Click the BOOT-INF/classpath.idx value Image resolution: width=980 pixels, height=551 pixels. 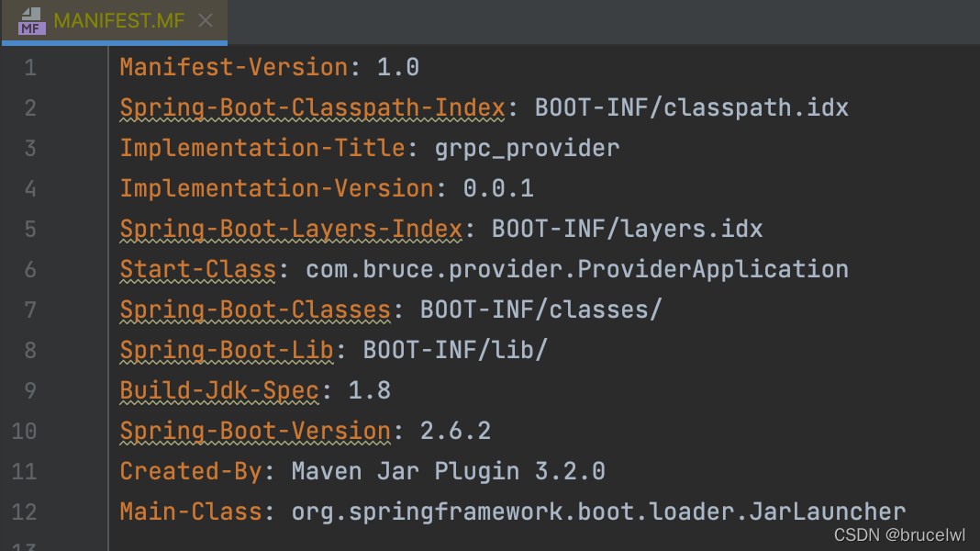(x=691, y=107)
